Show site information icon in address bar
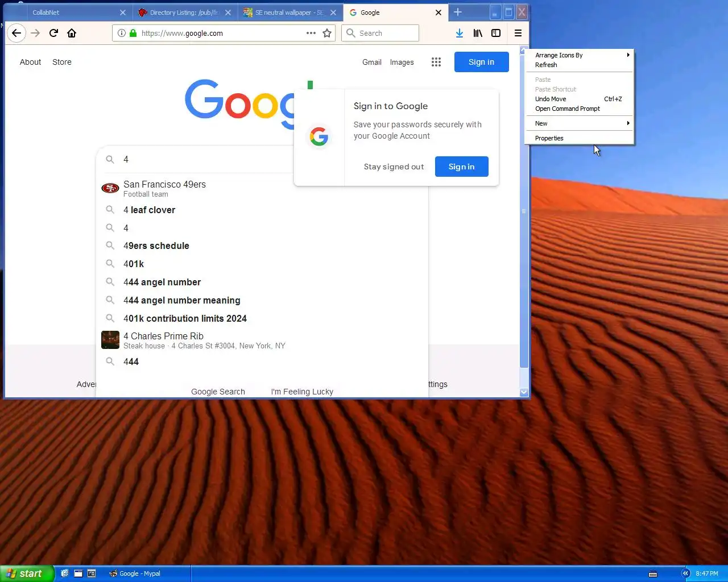The width and height of the screenshot is (728, 582). point(121,33)
